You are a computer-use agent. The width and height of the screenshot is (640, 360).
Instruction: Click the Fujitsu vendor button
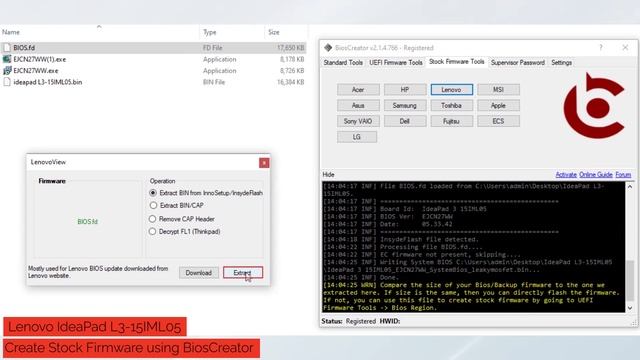tap(451, 121)
